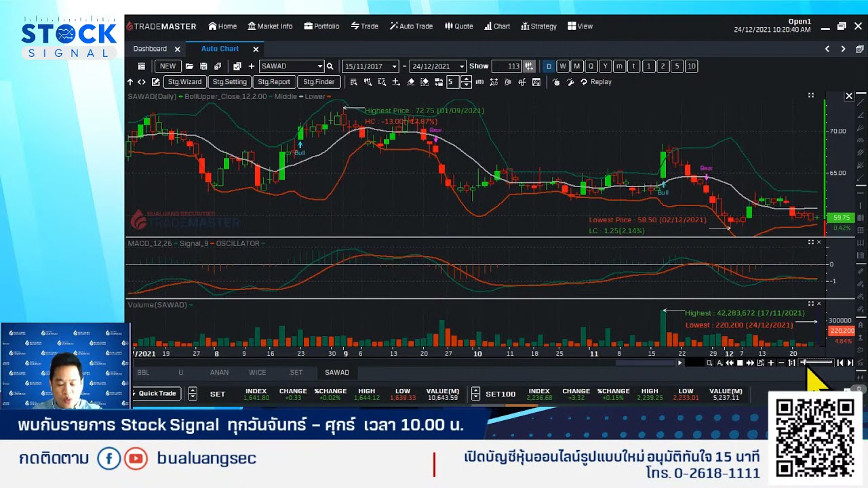Click the zoom-area magnifier icon
Image resolution: width=868 pixels, height=488 pixels.
pos(382,82)
